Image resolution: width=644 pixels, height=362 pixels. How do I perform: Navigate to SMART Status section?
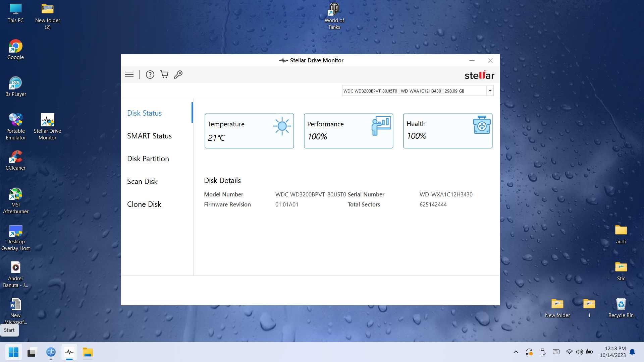(x=149, y=135)
